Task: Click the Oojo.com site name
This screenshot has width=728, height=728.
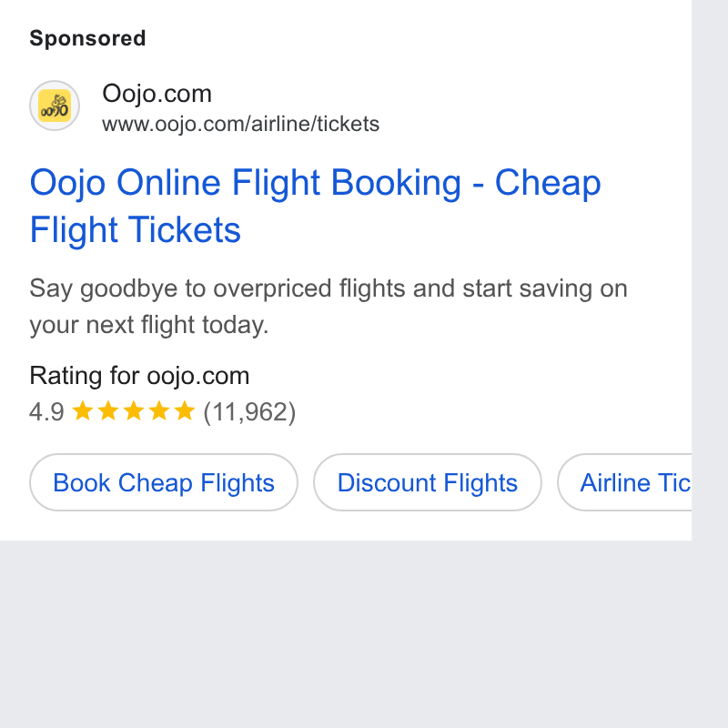Action: (157, 94)
